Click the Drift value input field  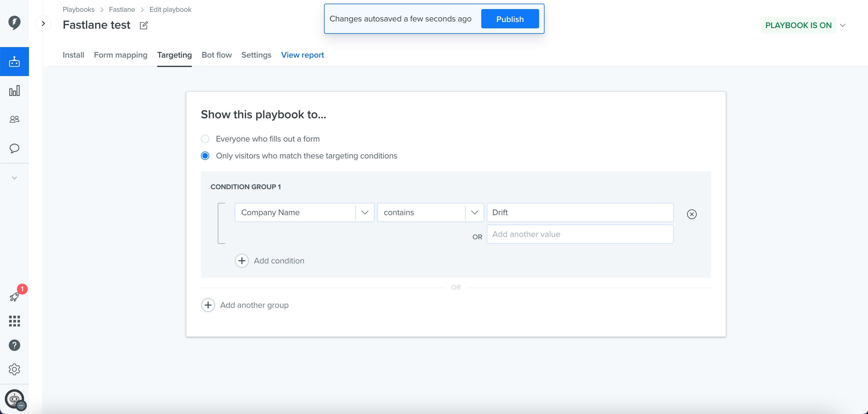pos(580,212)
